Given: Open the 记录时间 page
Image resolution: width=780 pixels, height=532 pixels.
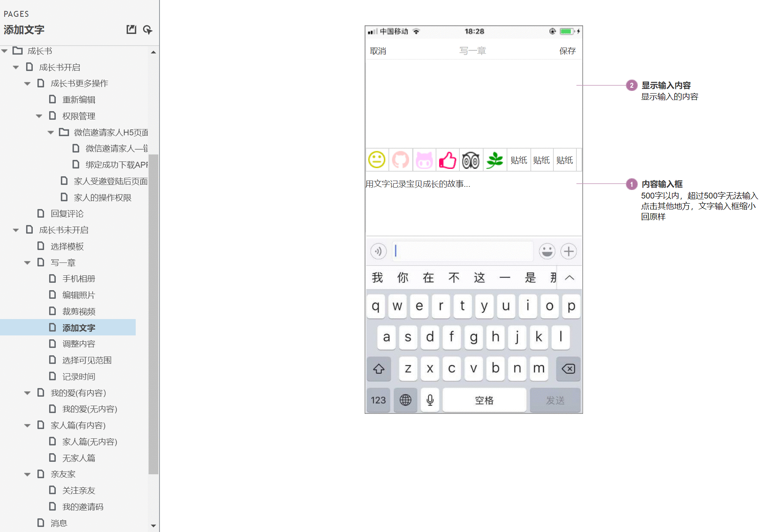Looking at the screenshot, I should [79, 377].
